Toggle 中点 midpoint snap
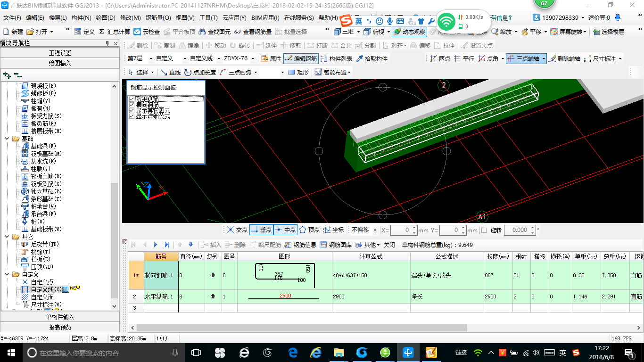 (x=285, y=230)
